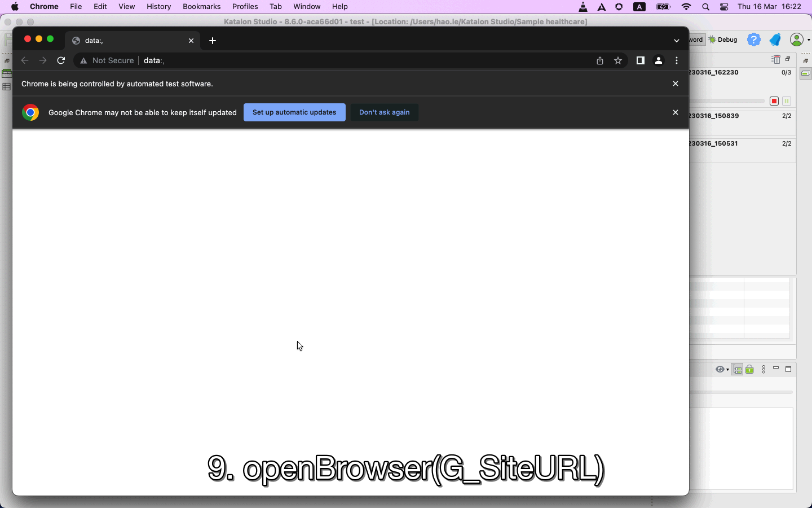Screen dimensions: 812x508
Task: Click the test execution progress bar
Action: coord(727,101)
